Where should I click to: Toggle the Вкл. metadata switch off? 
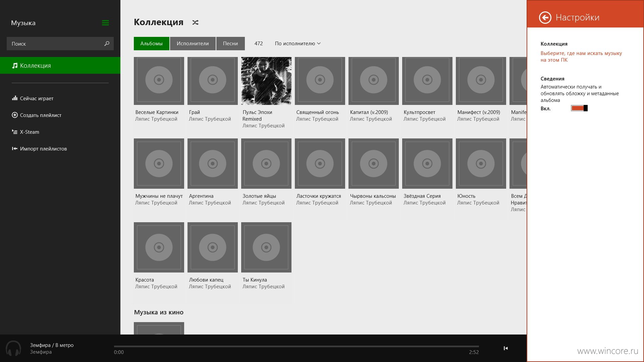click(579, 108)
